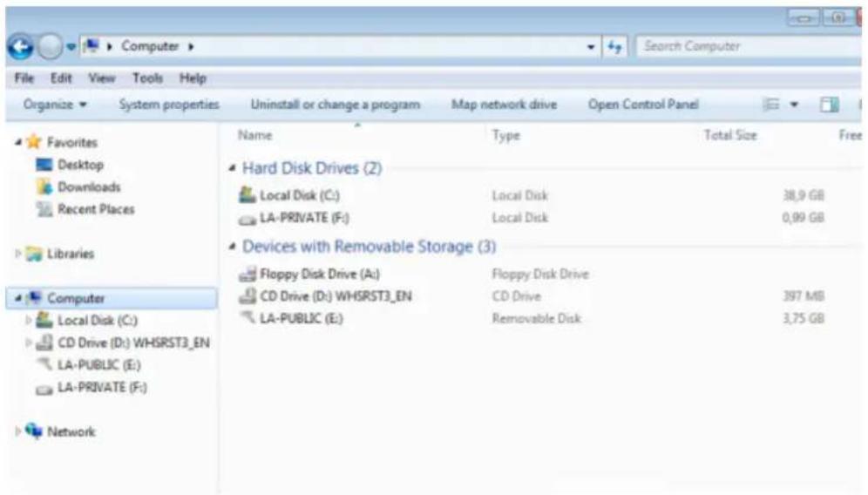This screenshot has width=868, height=495.
Task: Click LA-PRIVATE (F:) icon in tree
Action: pyautogui.click(x=44, y=390)
